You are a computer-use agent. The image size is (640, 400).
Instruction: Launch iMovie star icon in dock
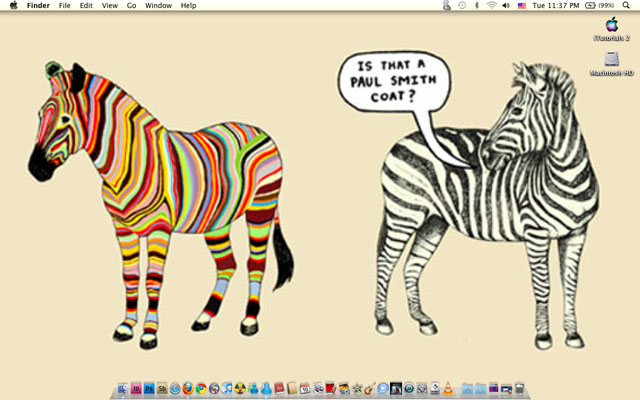click(x=357, y=389)
